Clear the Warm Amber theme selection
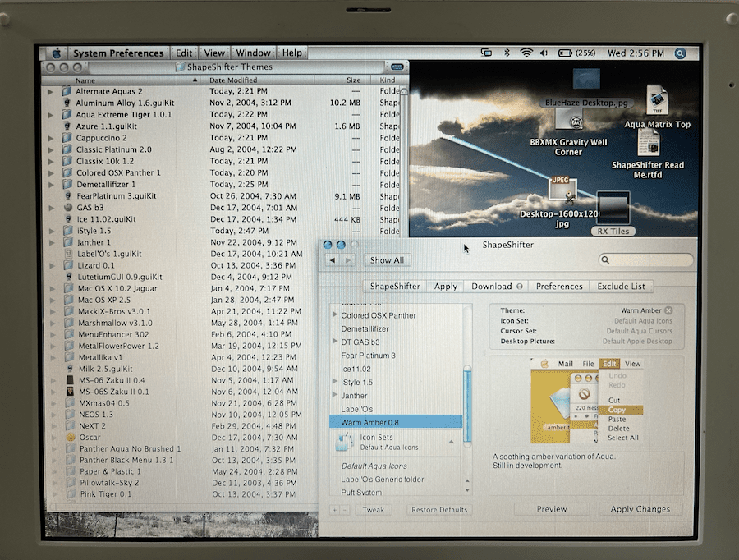 668,310
